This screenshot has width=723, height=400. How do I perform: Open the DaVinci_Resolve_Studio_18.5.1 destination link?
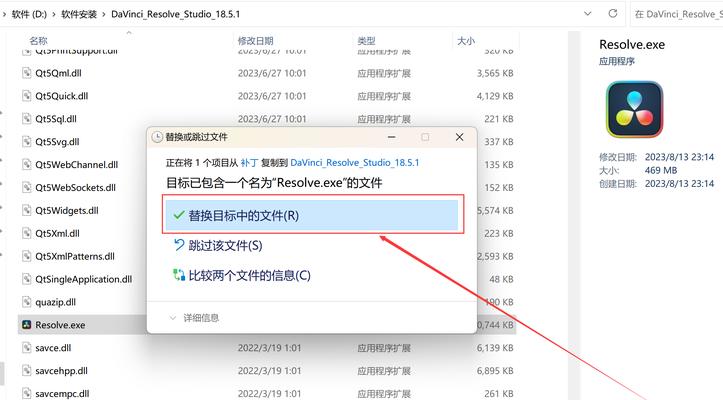pos(355,162)
